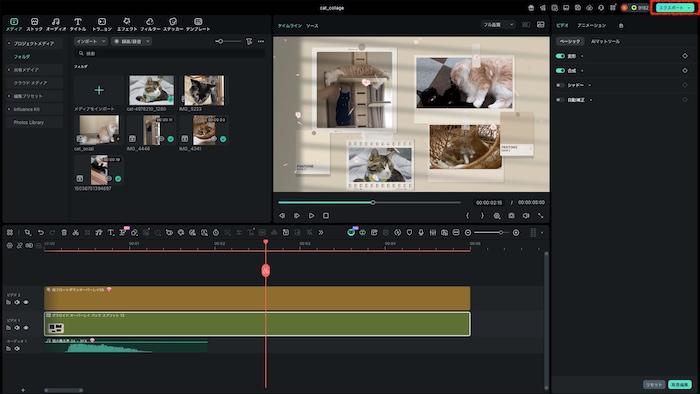Add keyframe for 合成 row (diamond)
This screenshot has height=394, width=700.
click(x=685, y=71)
